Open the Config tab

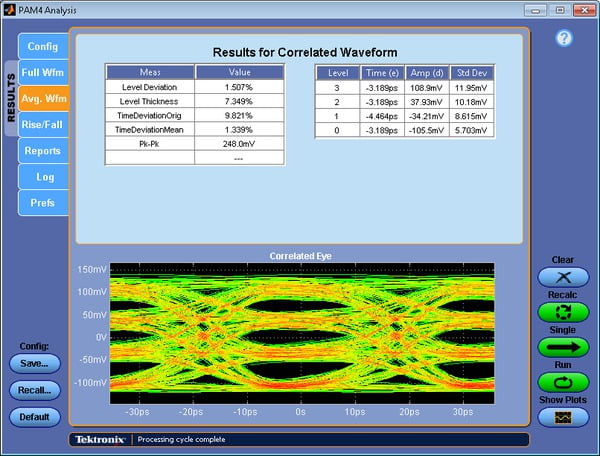43,46
